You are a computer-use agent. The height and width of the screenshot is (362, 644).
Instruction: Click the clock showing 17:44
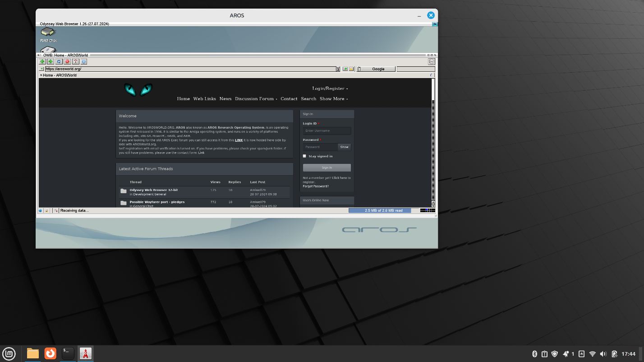(628, 354)
